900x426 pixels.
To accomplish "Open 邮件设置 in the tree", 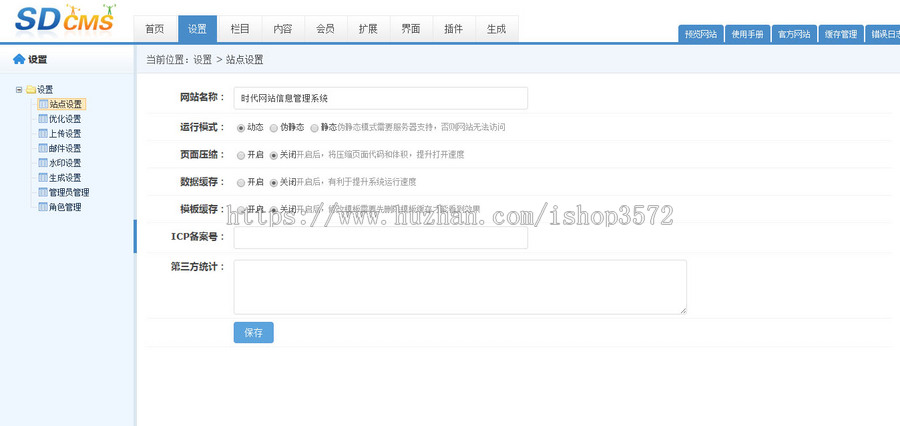I will coord(65,148).
